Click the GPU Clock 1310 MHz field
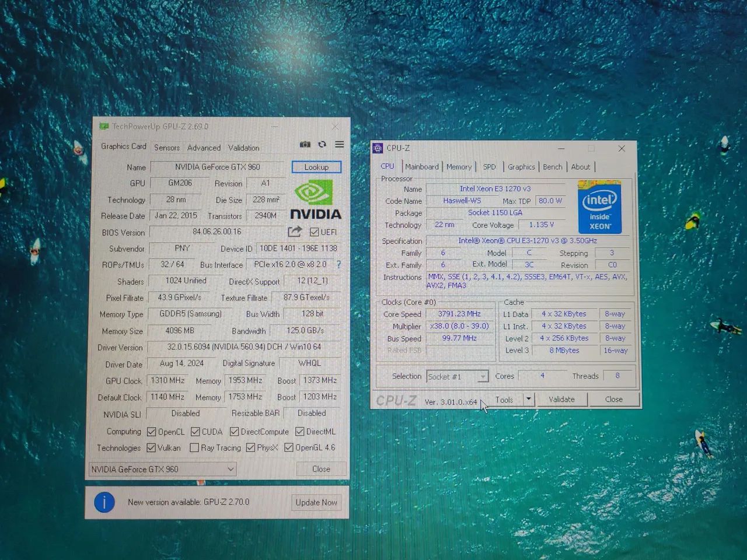The image size is (747, 560). click(x=167, y=380)
